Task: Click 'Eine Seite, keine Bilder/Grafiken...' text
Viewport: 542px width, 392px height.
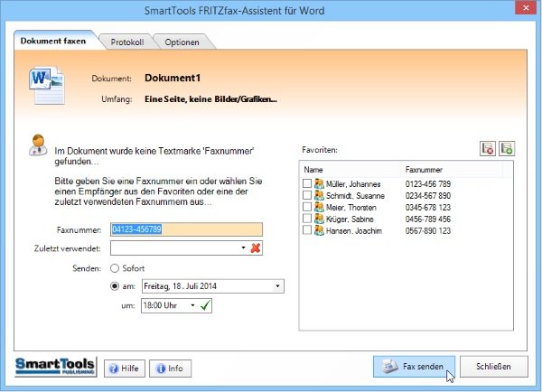Action: point(210,99)
